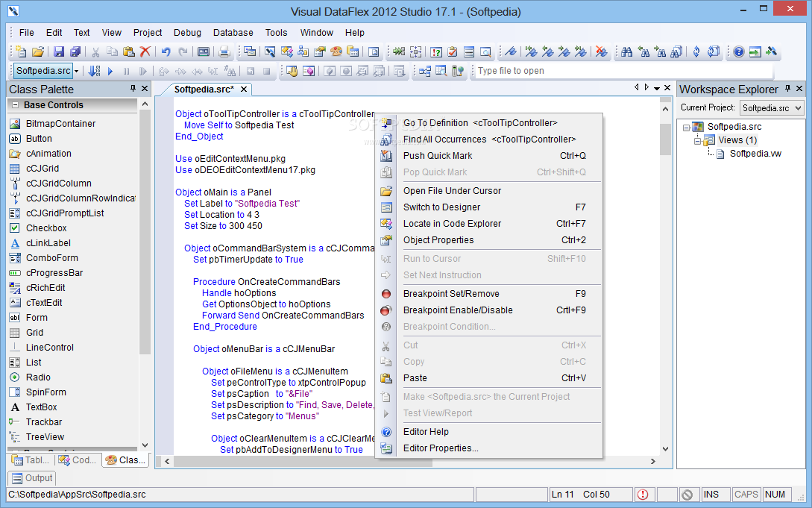Collapse the Views (1) tree node
This screenshot has width=812, height=508.
coord(697,140)
